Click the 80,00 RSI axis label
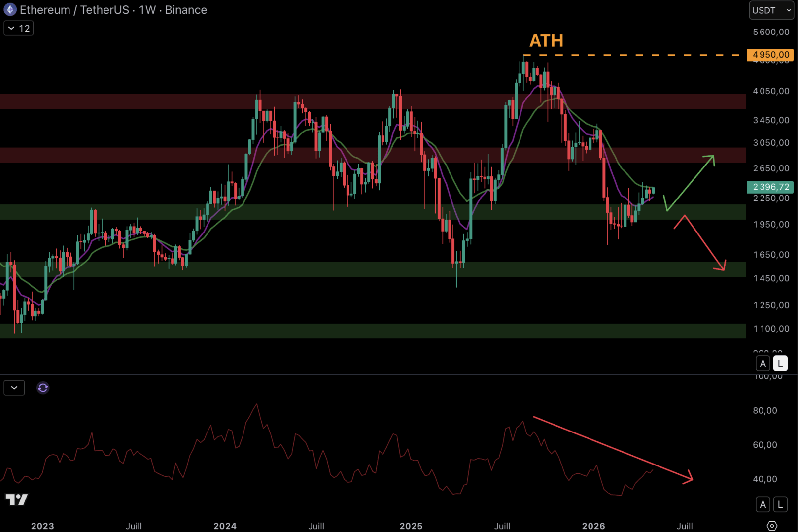 click(765, 411)
